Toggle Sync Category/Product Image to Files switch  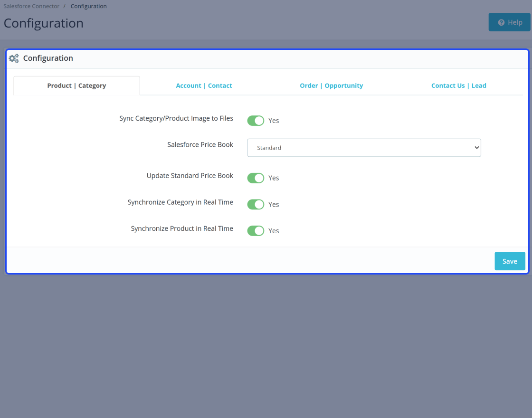coord(256,121)
